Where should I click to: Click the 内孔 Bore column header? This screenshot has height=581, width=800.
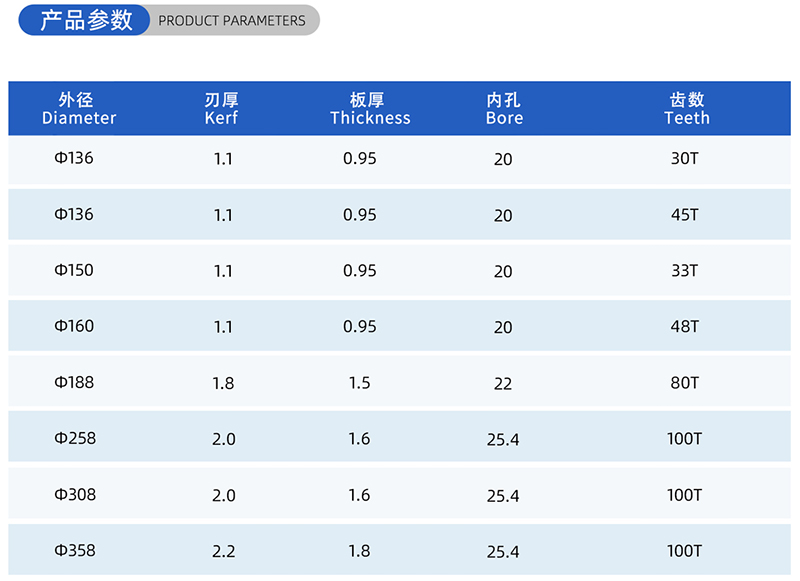pos(504,109)
